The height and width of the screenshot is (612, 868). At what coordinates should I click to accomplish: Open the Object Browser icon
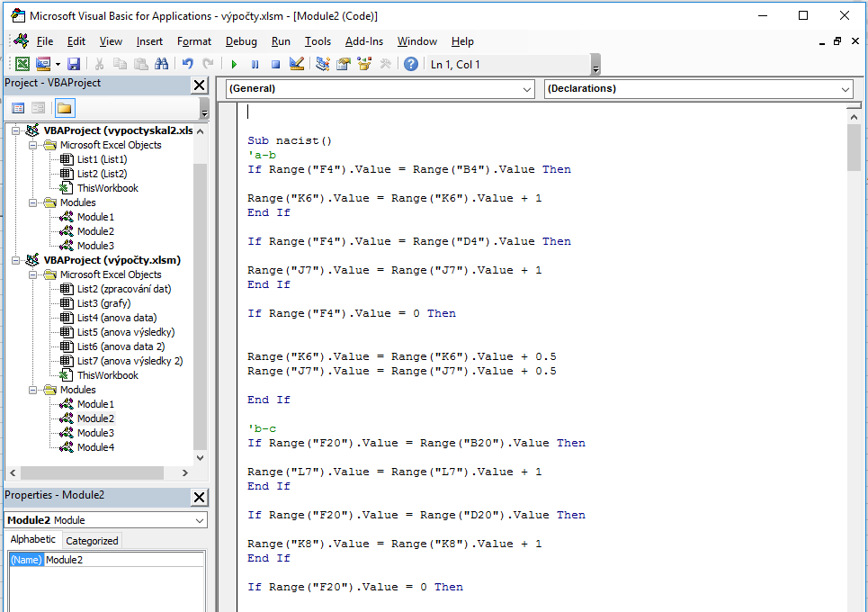[364, 64]
